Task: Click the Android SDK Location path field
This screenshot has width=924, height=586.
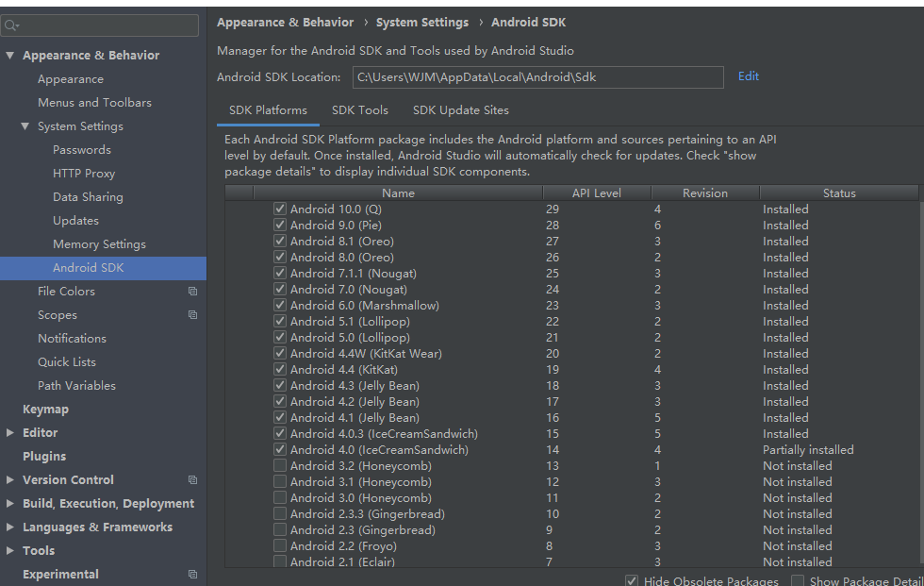Action: point(538,77)
